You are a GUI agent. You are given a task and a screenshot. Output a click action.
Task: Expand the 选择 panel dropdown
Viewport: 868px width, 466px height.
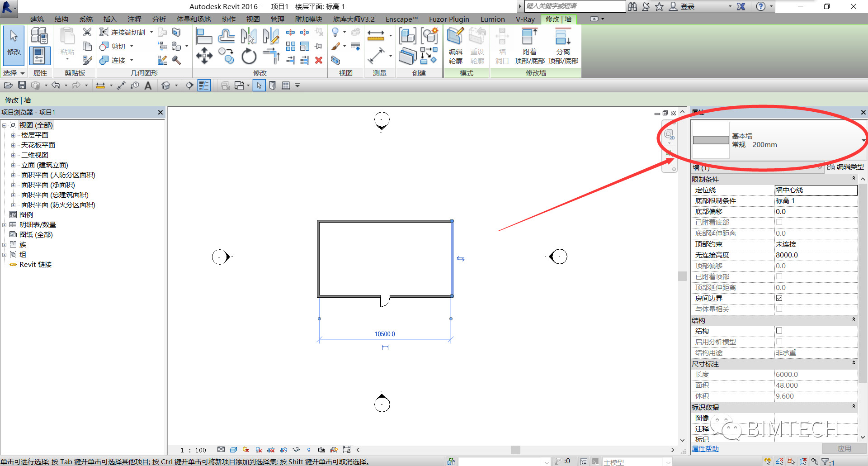(14, 73)
